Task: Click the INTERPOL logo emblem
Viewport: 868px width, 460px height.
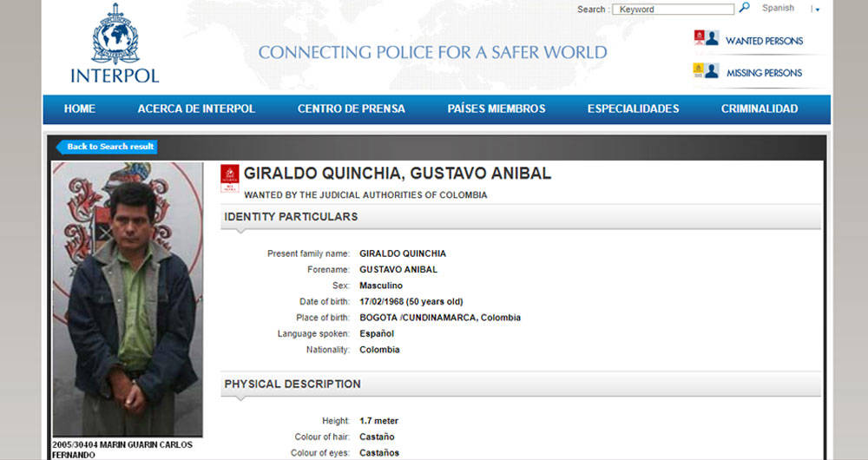Action: pos(115,35)
